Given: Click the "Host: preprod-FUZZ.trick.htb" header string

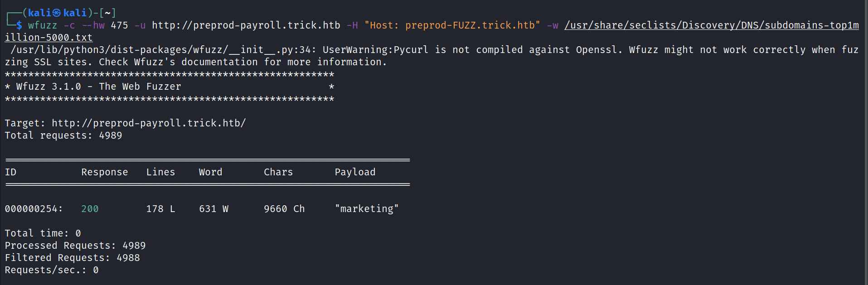Looking at the screenshot, I should point(452,25).
